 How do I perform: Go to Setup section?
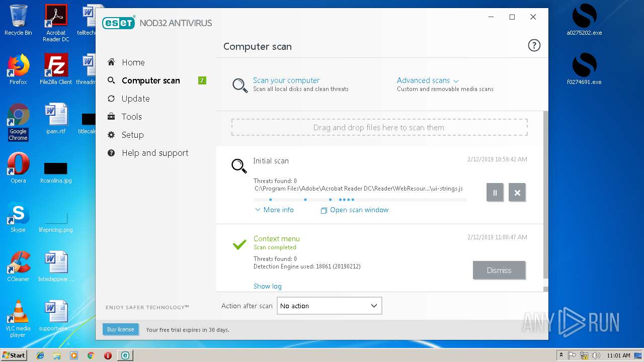click(x=133, y=135)
